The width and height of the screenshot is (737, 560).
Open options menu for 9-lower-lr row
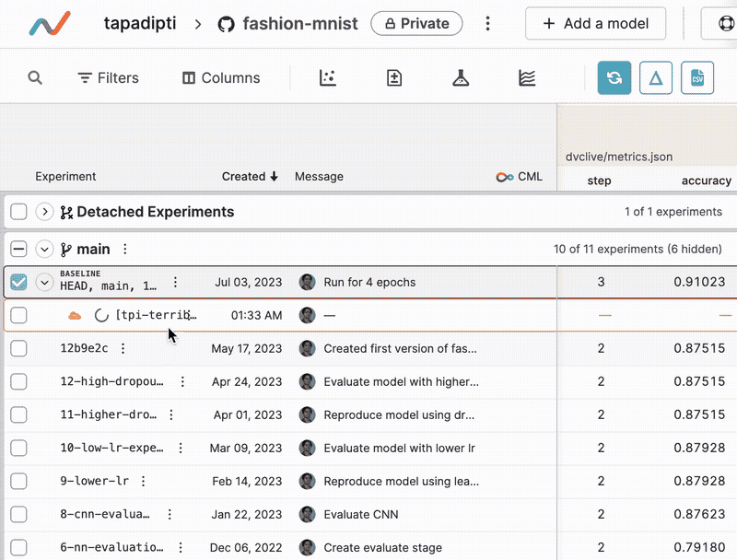tap(144, 481)
